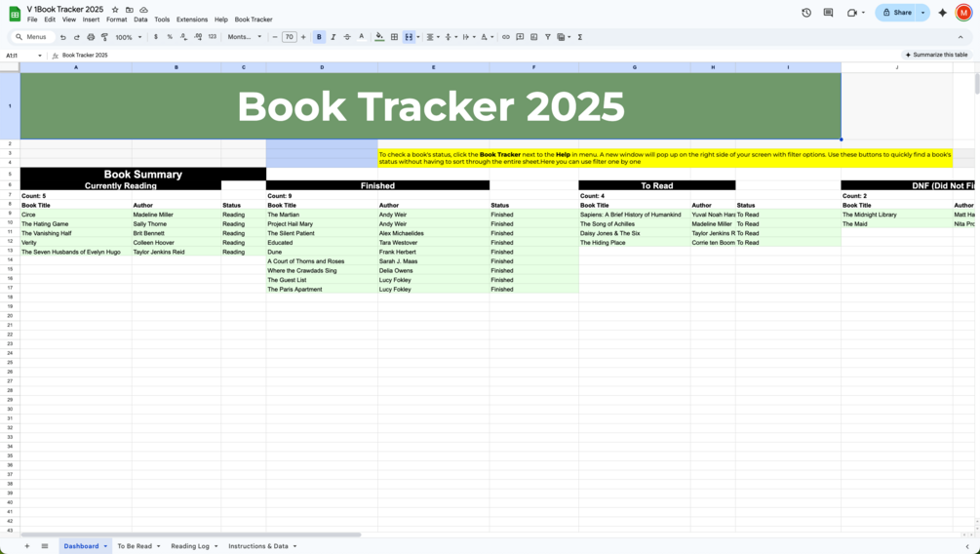This screenshot has width=980, height=554.
Task: Add a new sheet with the plus icon
Action: pos(27,546)
